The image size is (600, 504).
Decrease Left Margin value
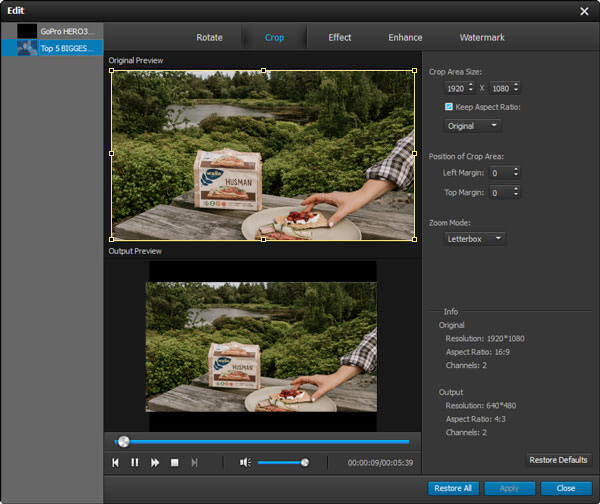pyautogui.click(x=516, y=175)
